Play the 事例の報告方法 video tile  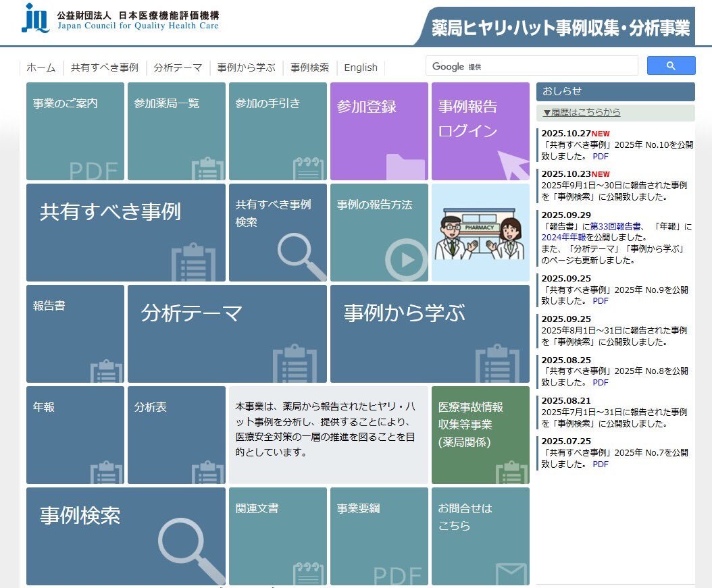pyautogui.click(x=378, y=232)
